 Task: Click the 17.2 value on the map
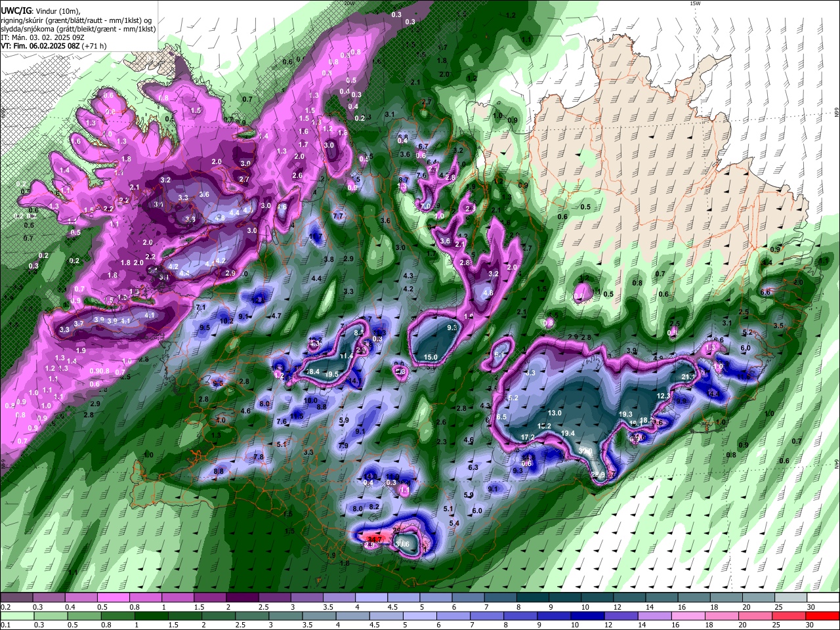pyautogui.click(x=528, y=437)
